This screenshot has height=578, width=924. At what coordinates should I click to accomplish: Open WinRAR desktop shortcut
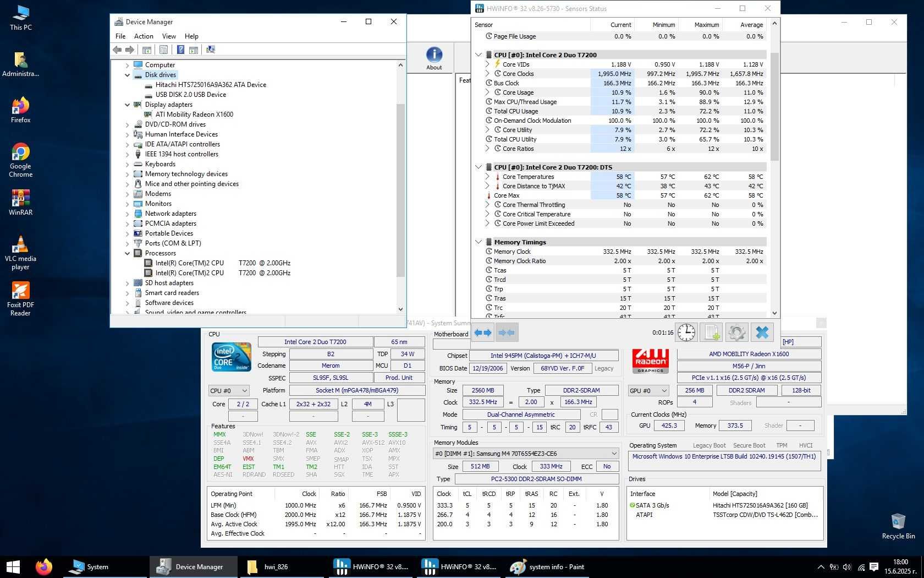(21, 203)
